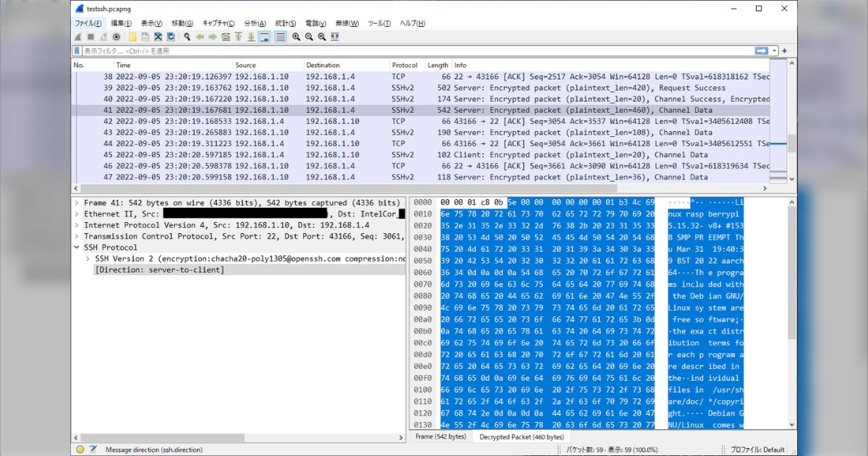Image resolution: width=868 pixels, height=456 pixels.
Task: Switch to the Decrypted Packet tab
Action: 521,437
